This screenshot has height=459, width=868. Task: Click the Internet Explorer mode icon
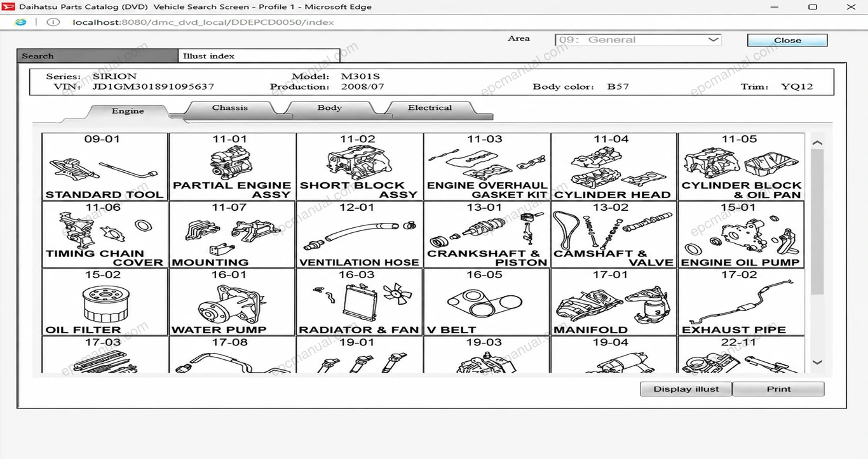21,22
